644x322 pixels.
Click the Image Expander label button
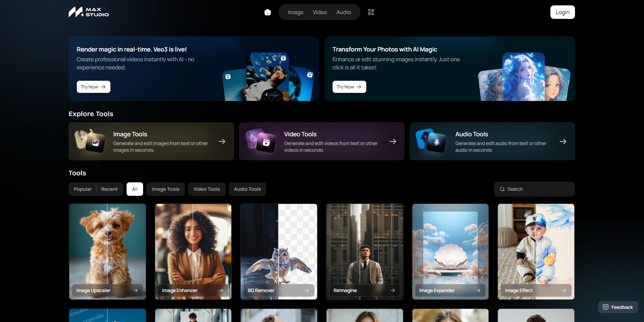click(450, 290)
